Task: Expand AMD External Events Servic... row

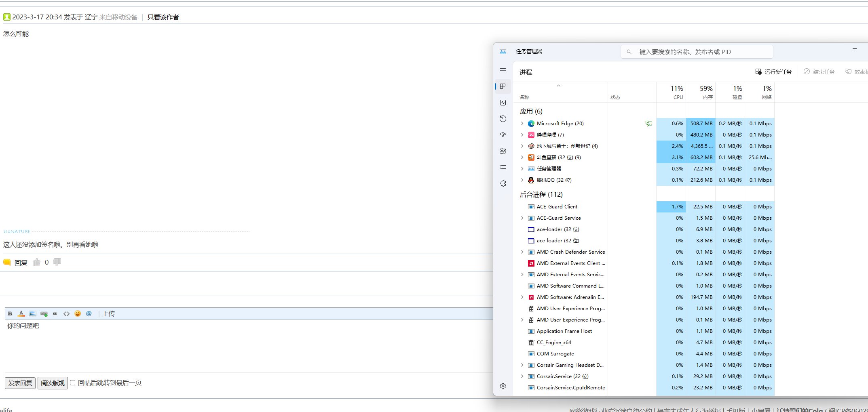Action: coord(522,275)
